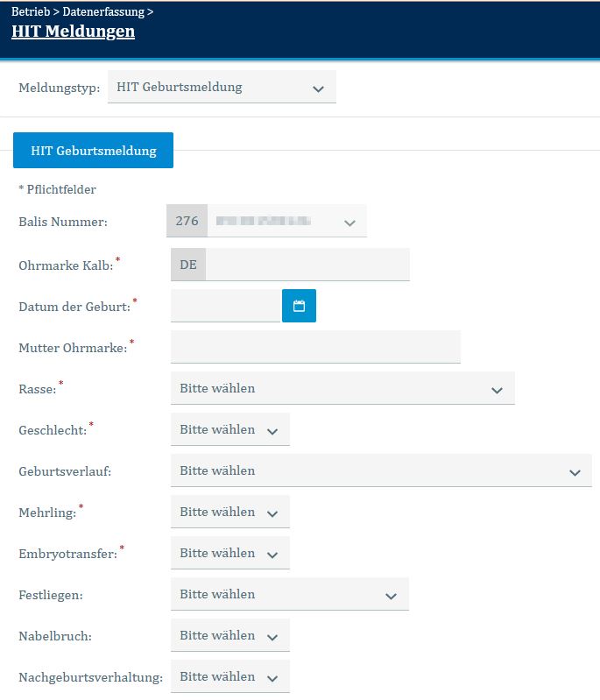The height and width of the screenshot is (700, 600).
Task: Click the Mehrling label
Action: click(x=48, y=513)
